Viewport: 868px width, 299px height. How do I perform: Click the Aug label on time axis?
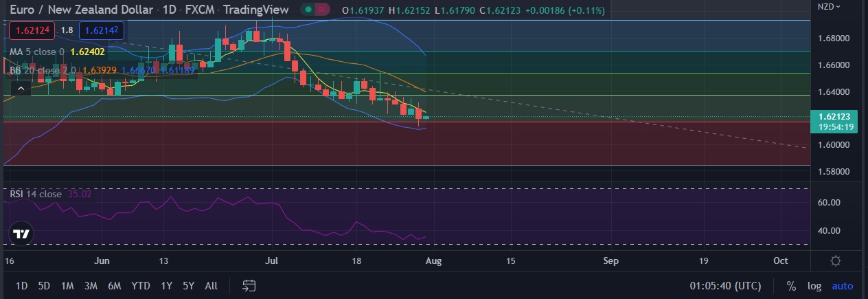click(433, 261)
